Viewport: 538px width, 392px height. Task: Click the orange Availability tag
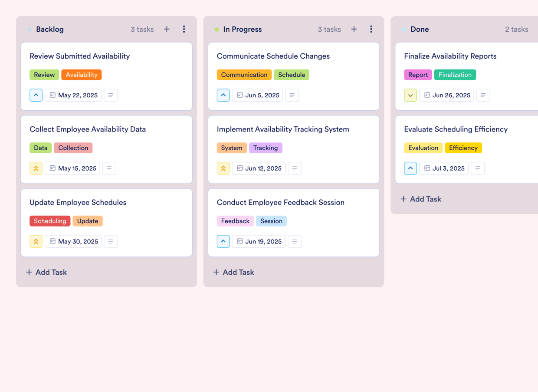coord(82,75)
